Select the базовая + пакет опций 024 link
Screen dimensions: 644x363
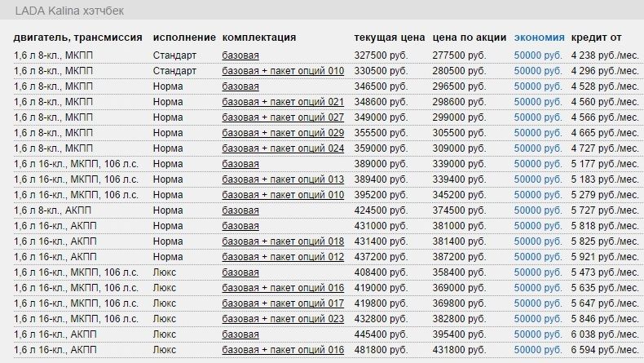[x=283, y=148]
